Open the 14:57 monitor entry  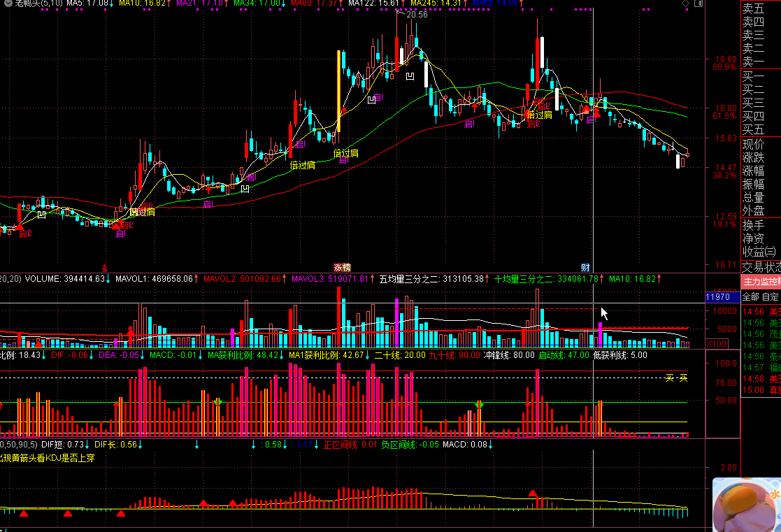tap(761, 368)
